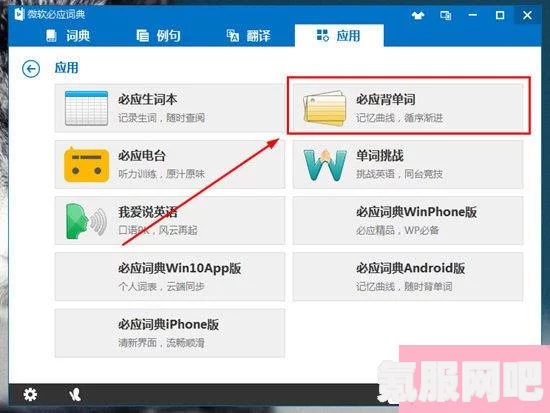Open 必应词典Win10App版 tile

coord(170,277)
